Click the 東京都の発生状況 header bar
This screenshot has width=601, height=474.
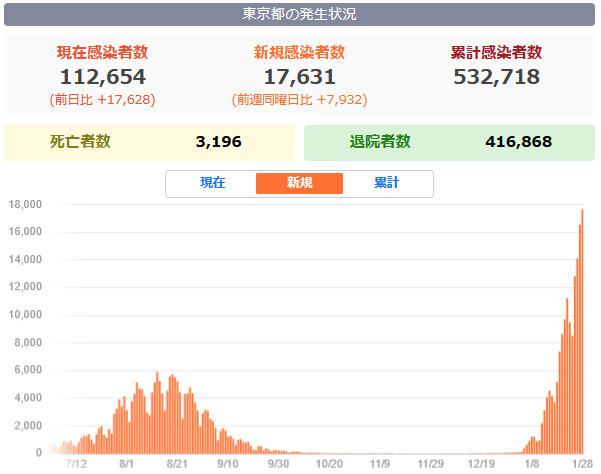[x=299, y=15]
